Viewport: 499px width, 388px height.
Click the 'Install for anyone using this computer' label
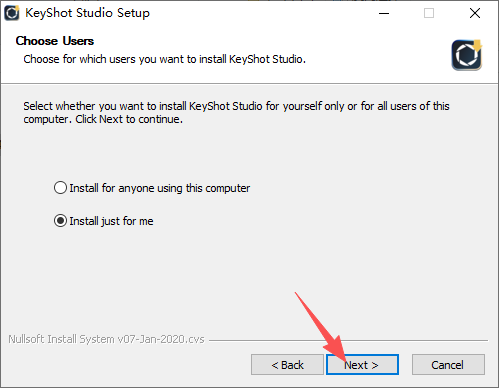click(x=160, y=188)
